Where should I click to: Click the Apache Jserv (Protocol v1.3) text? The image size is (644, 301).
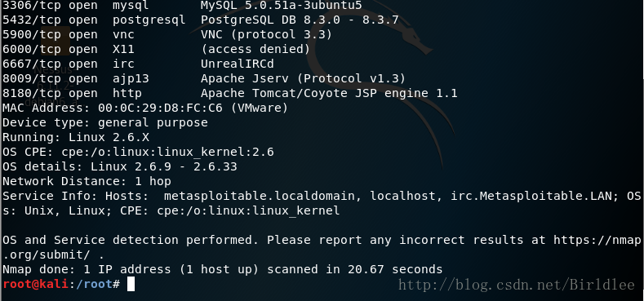[x=303, y=78]
